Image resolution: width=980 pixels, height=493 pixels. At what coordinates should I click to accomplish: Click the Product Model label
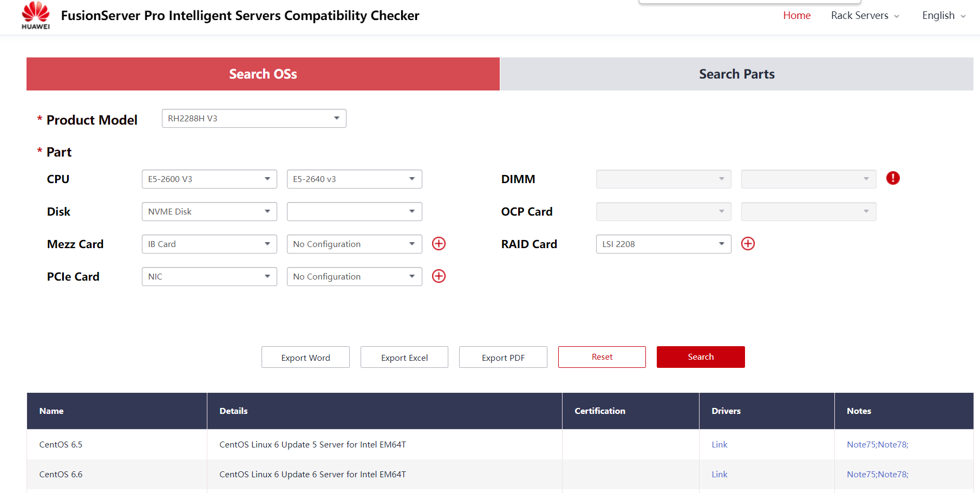pyautogui.click(x=92, y=120)
